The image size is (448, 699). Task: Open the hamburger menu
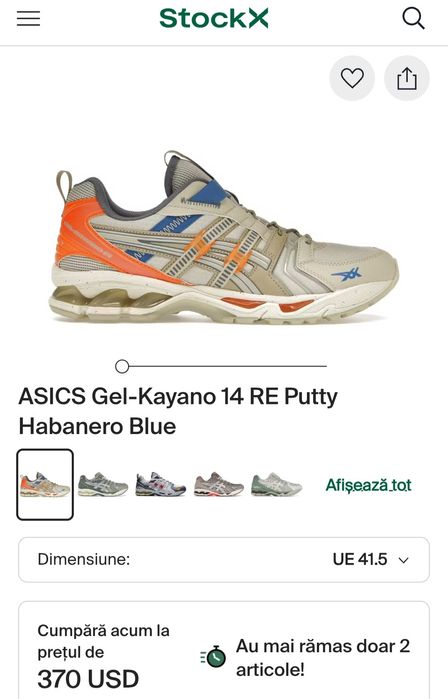point(29,19)
